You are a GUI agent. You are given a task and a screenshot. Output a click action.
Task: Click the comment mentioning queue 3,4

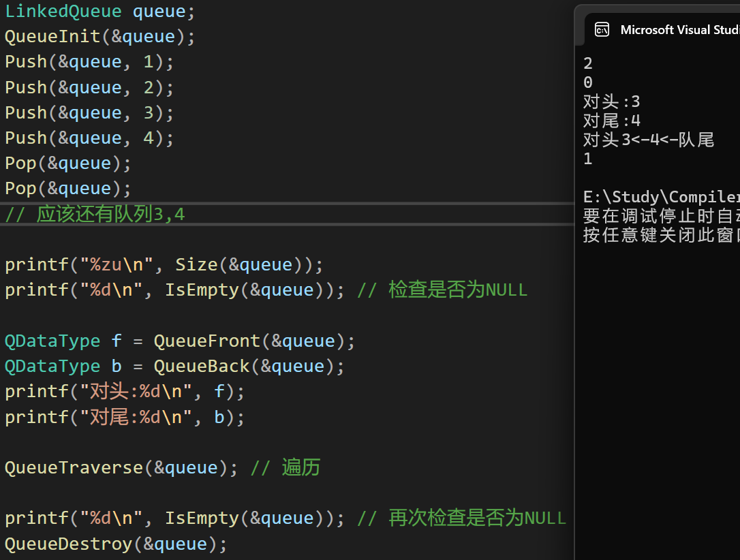click(95, 215)
